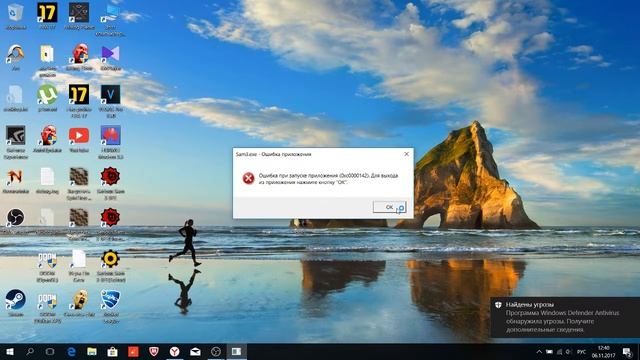Select the Steam desktop shortcut
This screenshot has height=360, width=640.
16,303
